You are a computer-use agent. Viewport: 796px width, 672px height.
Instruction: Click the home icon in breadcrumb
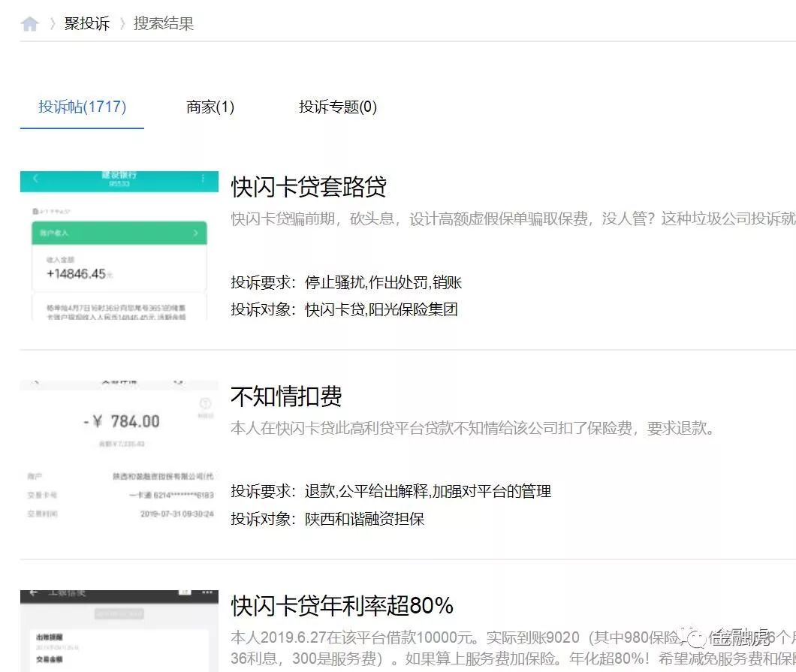coord(30,23)
